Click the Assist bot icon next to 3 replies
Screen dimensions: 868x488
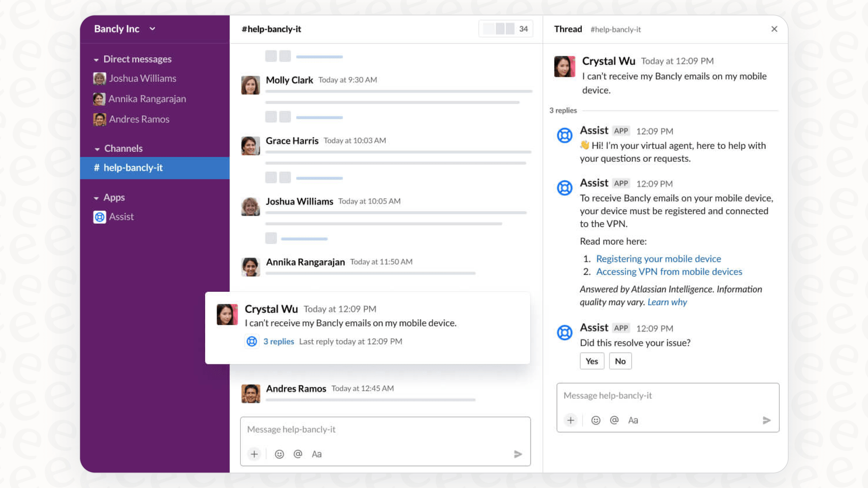point(252,341)
